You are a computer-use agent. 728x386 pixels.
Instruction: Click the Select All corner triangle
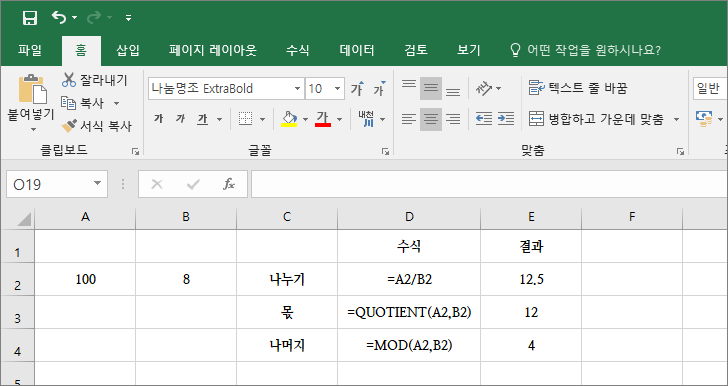(x=24, y=219)
